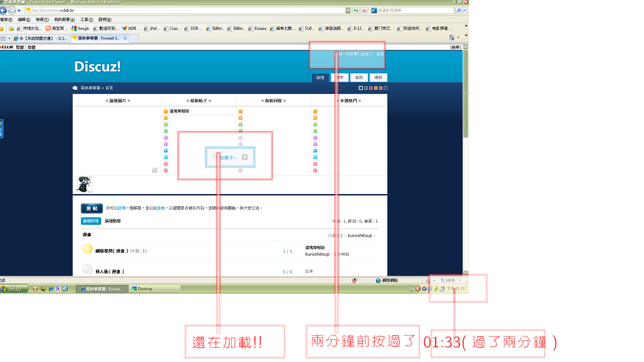The image size is (644, 362).
Task: Open the 說明 menu
Action: (105, 20)
